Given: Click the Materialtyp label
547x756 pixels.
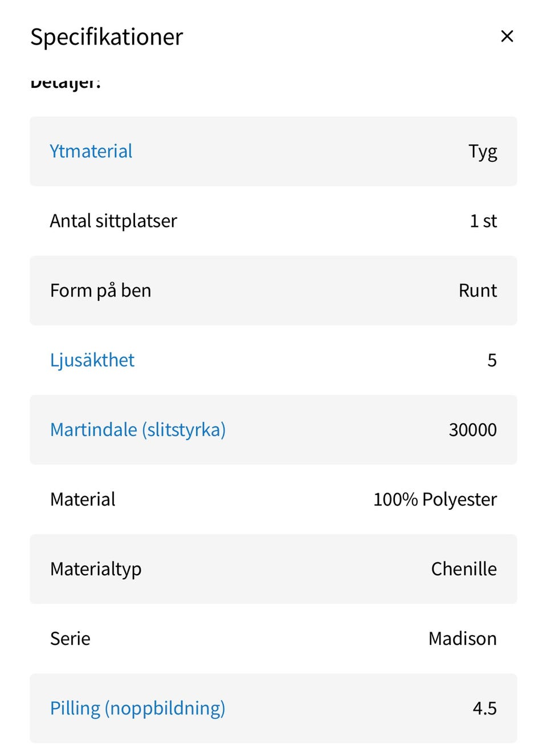Looking at the screenshot, I should tap(96, 568).
